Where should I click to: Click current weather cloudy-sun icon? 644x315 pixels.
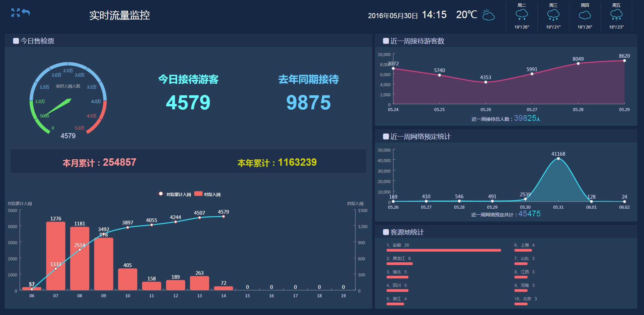pos(488,15)
